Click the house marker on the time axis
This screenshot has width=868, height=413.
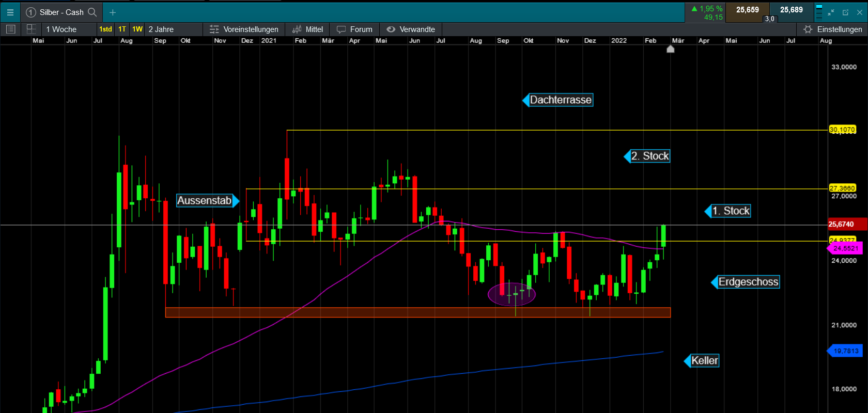pos(671,49)
